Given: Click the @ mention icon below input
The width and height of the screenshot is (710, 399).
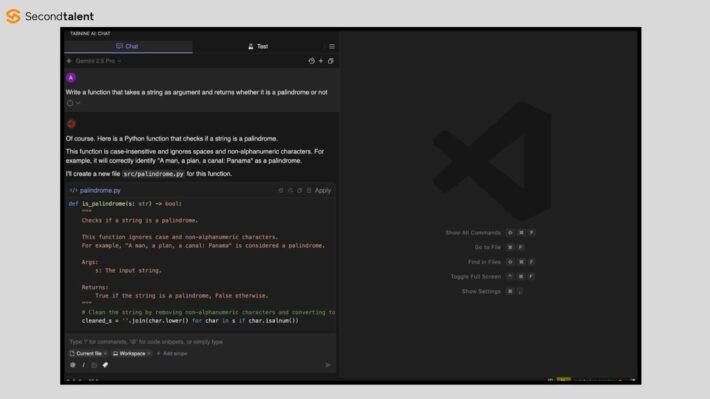Looking at the screenshot, I should point(72,365).
